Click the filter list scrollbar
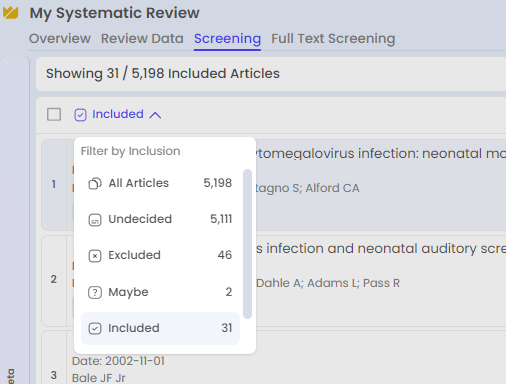 [x=247, y=244]
